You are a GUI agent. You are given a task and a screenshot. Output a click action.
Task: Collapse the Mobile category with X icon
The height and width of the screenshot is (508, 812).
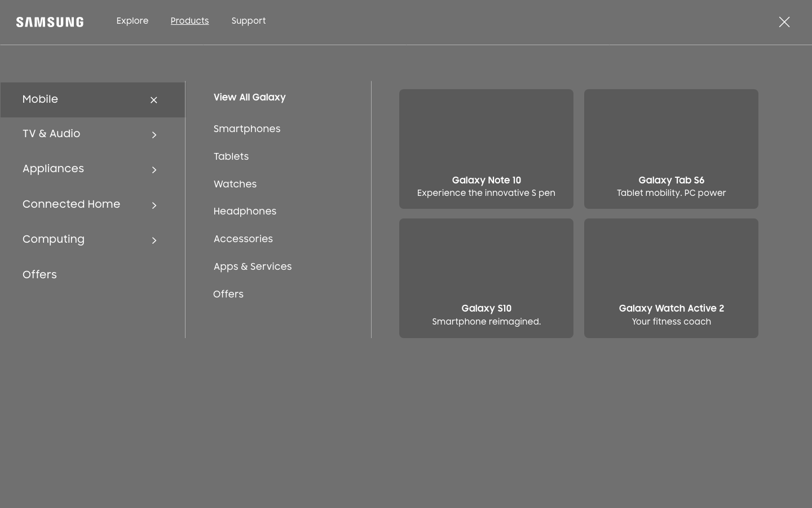153,100
